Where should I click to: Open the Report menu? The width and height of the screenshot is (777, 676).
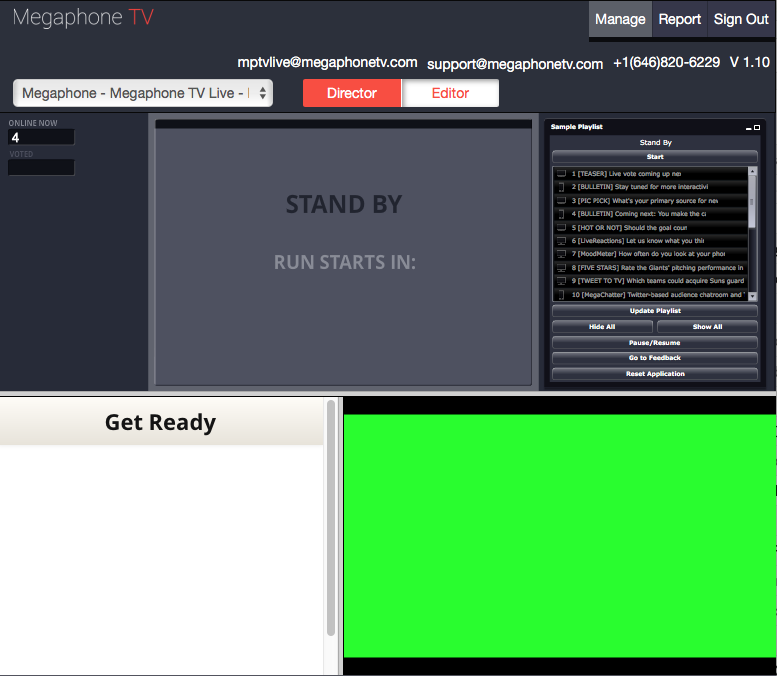pos(679,19)
